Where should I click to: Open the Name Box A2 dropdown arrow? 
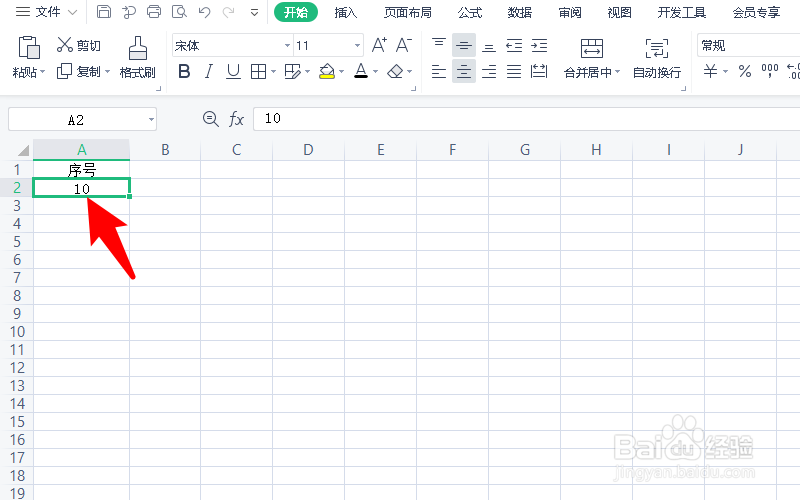click(x=151, y=120)
